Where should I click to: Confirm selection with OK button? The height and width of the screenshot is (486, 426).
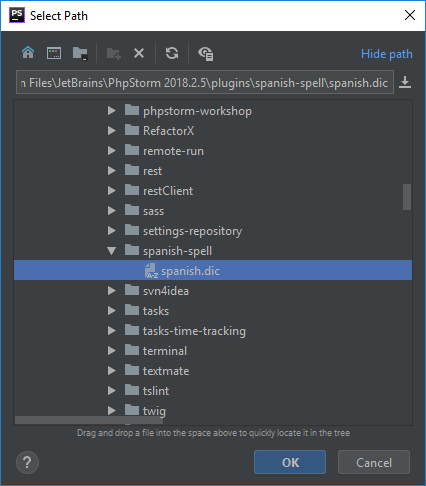pos(290,462)
